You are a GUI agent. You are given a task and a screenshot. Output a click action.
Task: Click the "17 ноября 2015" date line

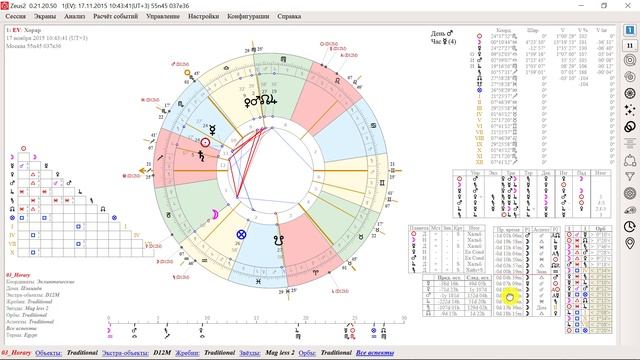[x=47, y=38]
